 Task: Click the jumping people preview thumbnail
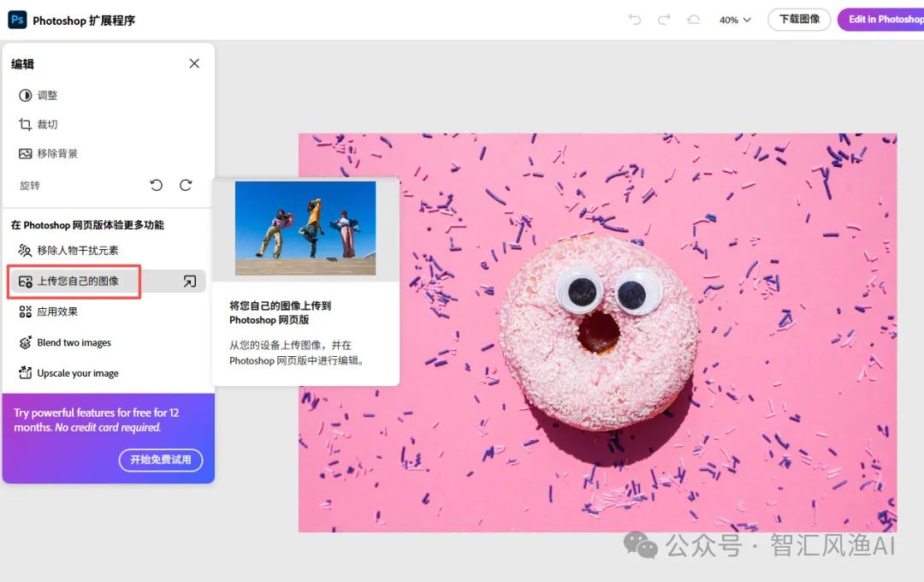tap(306, 228)
